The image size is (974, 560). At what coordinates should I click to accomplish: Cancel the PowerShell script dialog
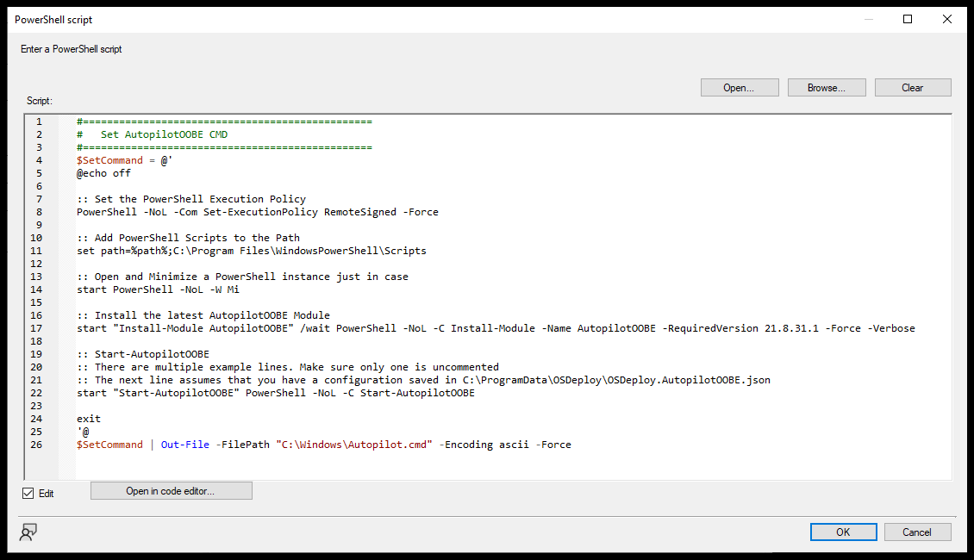pos(917,532)
